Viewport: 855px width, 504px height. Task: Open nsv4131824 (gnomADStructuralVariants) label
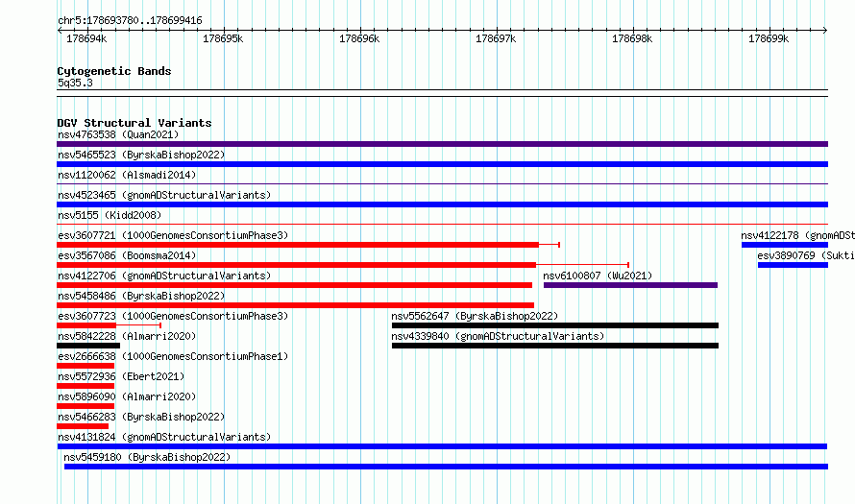[164, 437]
